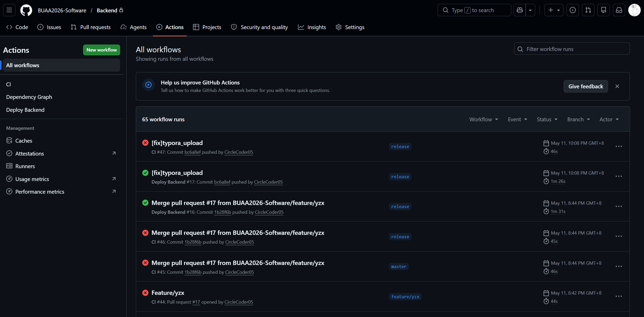Open the options menu for CI #44 run
This screenshot has width=644, height=317.
pyautogui.click(x=619, y=296)
